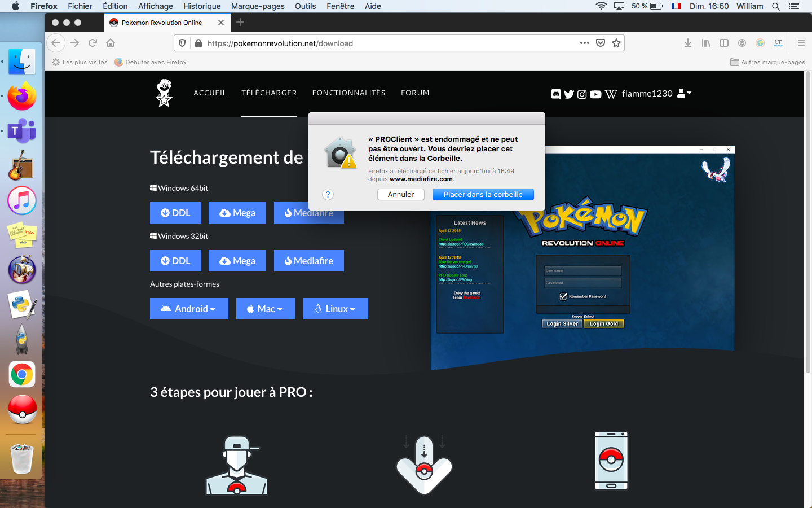Launch Firefox from the Dock
This screenshot has height=508, width=812.
click(22, 97)
